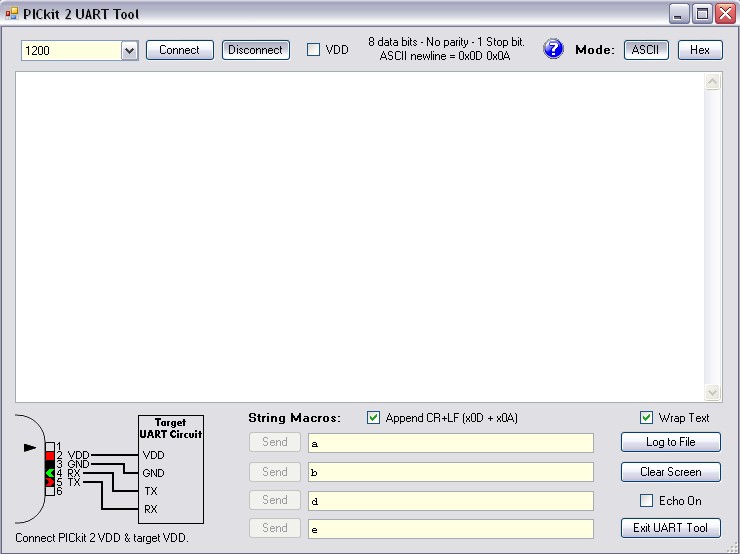Close the UART Tool window
Screen dimensions: 740x554
tap(725, 14)
